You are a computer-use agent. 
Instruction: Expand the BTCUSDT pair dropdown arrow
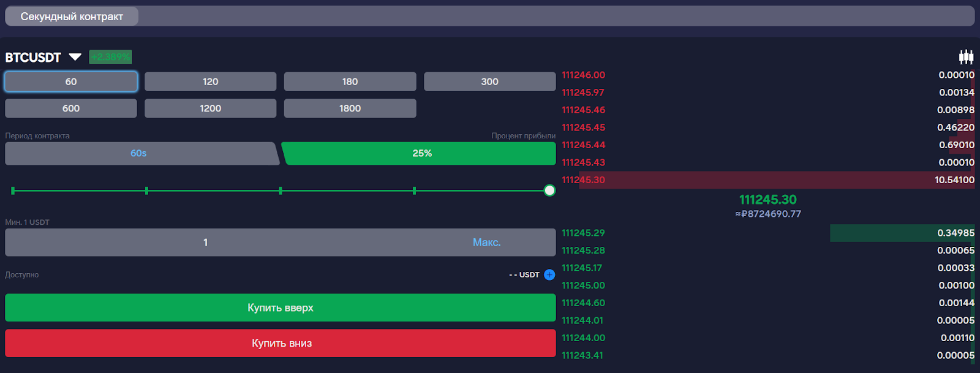(75, 57)
